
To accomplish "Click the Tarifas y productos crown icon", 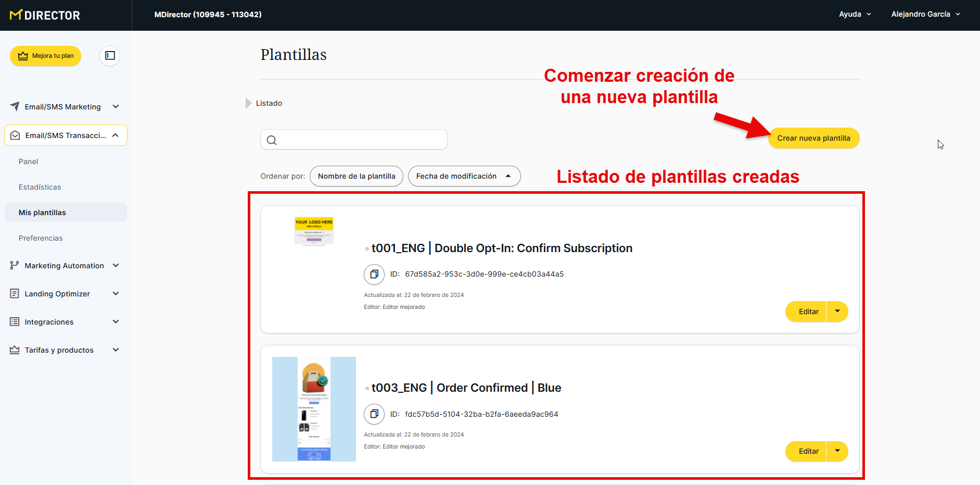I will click(15, 350).
